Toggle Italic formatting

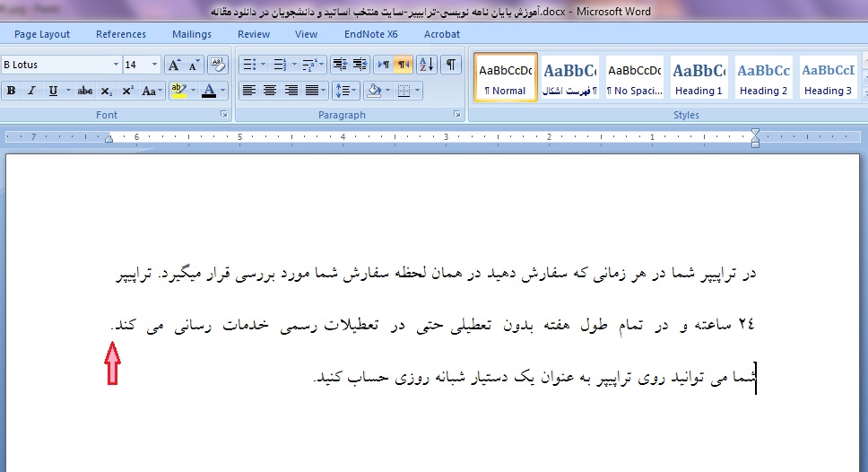31,91
